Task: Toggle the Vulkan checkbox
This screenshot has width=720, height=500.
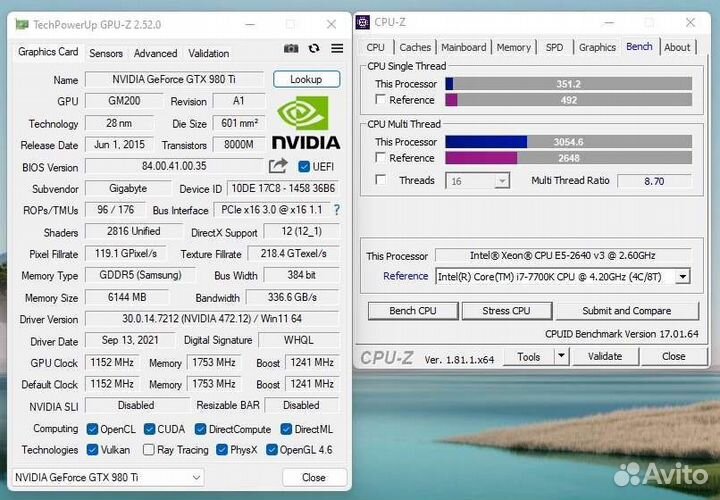Action: tap(92, 449)
